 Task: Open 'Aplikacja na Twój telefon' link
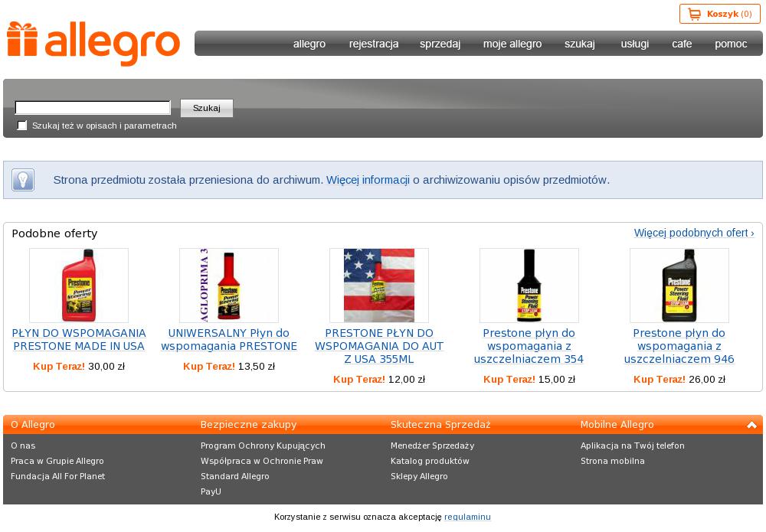633,446
